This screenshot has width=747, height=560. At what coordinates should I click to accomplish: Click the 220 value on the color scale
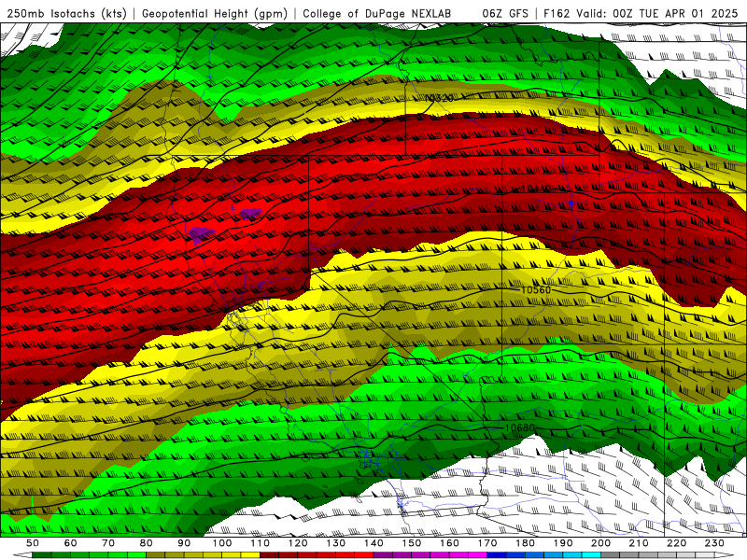coord(676,543)
